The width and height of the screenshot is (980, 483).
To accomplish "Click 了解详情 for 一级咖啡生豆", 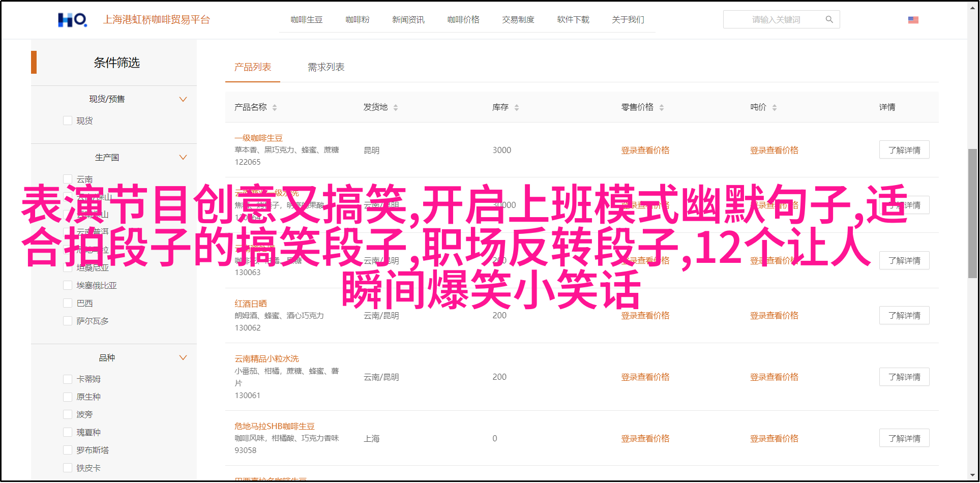I will tap(904, 150).
